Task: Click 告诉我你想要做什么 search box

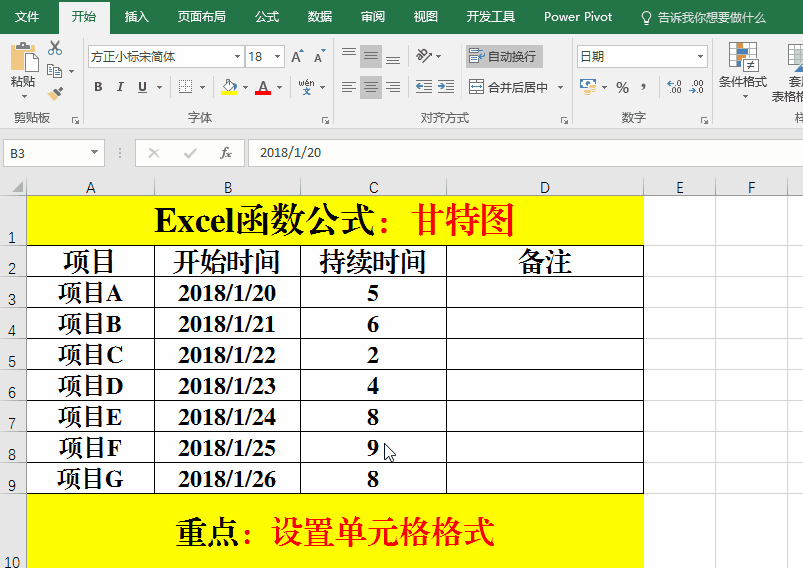Action: [704, 18]
